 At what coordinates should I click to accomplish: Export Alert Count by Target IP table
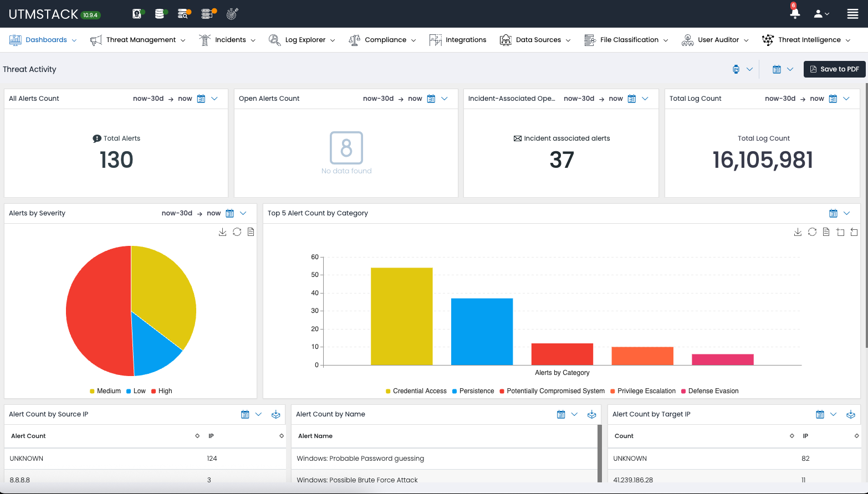pyautogui.click(x=851, y=414)
